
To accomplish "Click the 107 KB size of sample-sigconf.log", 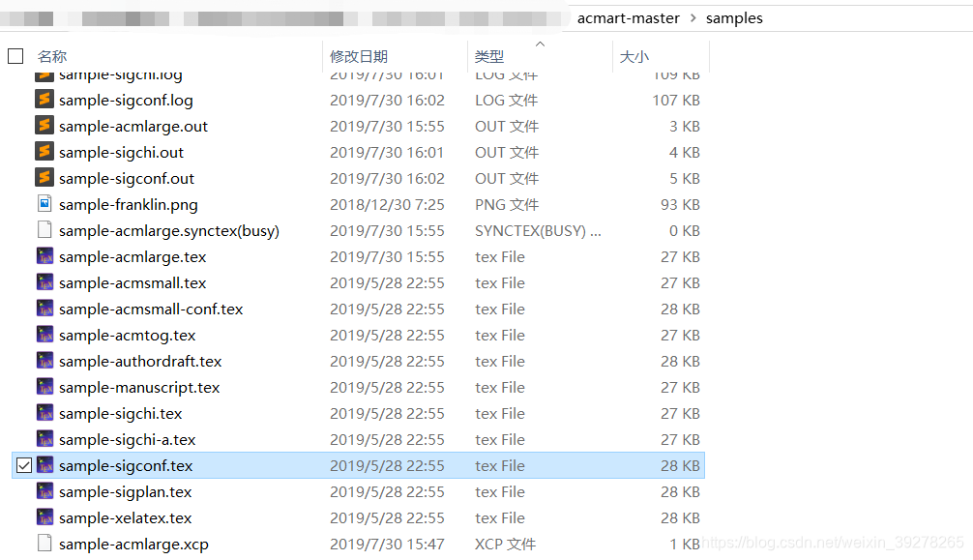I will click(x=676, y=100).
